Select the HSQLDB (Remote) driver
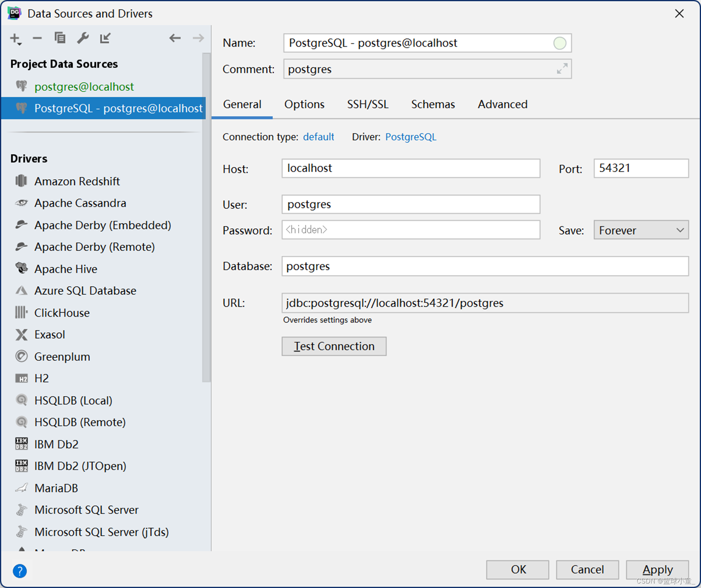This screenshot has width=701, height=588. click(80, 422)
